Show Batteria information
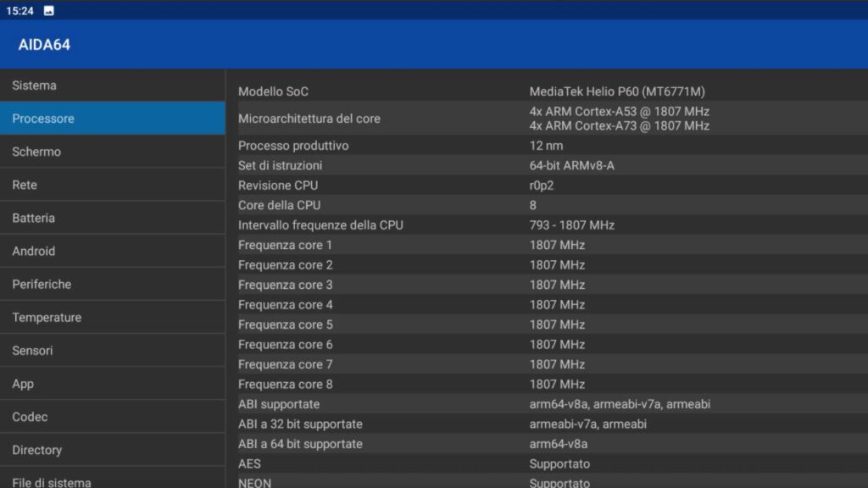 112,218
